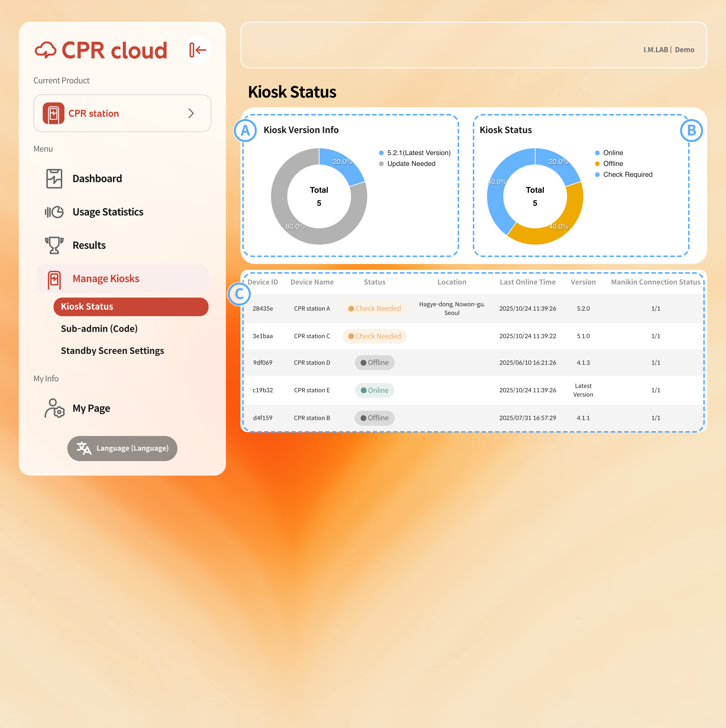Click the My Page user-gear icon
The image size is (726, 728).
(x=54, y=408)
